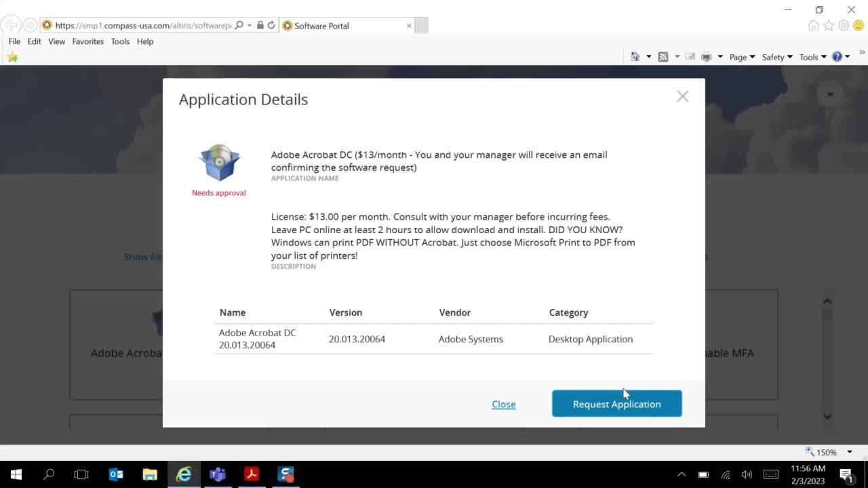Open the zoom level 150% dropdown arrow
The width and height of the screenshot is (868, 488).
coord(849,452)
